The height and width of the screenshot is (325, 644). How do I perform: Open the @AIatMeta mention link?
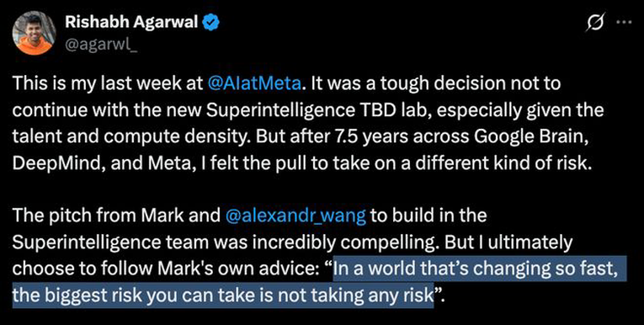point(255,84)
